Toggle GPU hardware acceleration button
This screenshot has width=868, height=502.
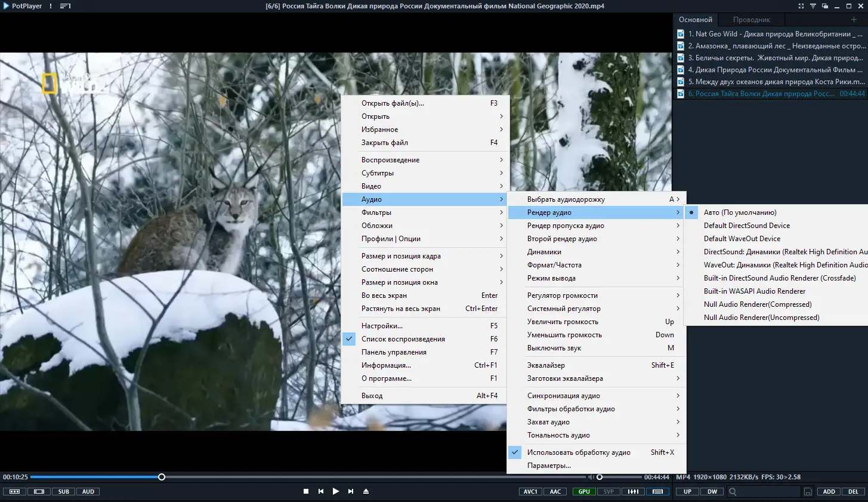(x=584, y=492)
